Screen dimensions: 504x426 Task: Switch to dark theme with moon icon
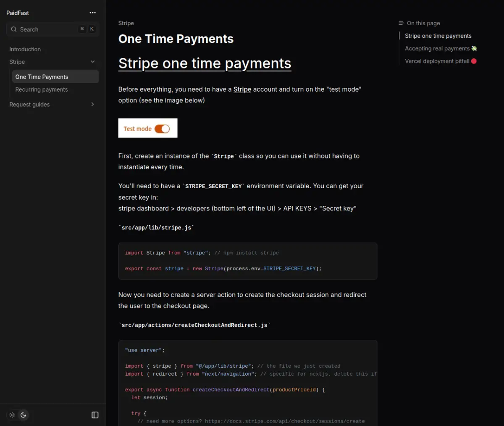(x=24, y=415)
